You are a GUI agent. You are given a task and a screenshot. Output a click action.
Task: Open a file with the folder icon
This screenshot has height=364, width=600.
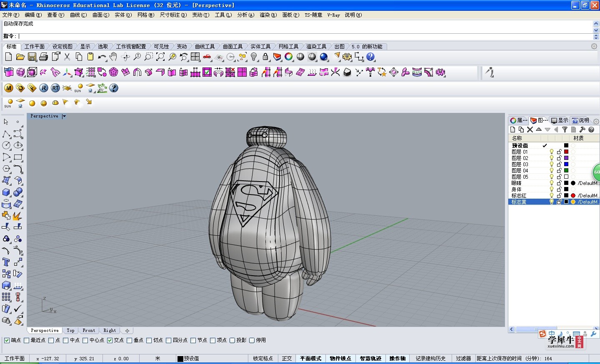point(20,57)
